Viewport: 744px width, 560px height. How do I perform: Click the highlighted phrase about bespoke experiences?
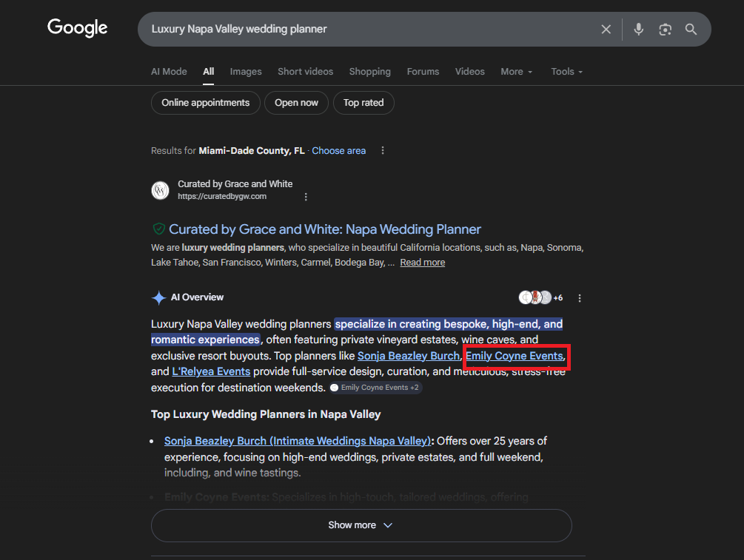pyautogui.click(x=357, y=332)
